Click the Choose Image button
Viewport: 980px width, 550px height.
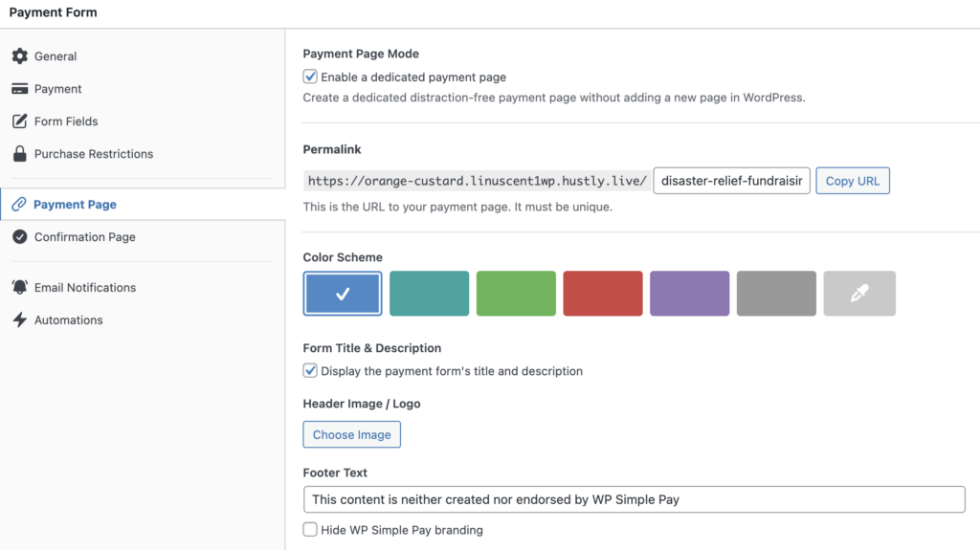coord(351,434)
